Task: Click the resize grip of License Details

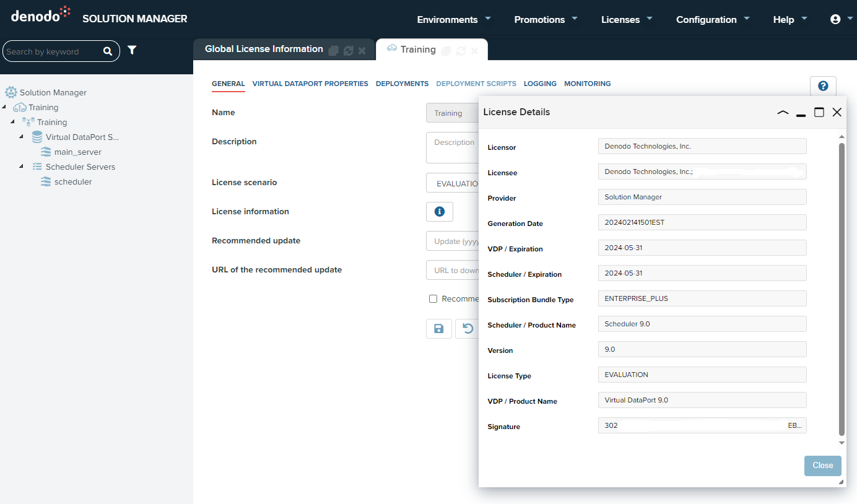Action: (x=841, y=482)
